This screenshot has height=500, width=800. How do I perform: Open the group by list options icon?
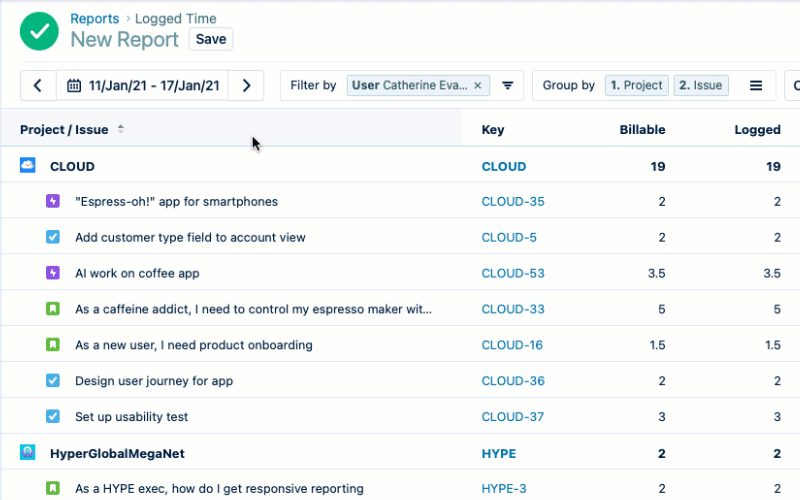[756, 86]
